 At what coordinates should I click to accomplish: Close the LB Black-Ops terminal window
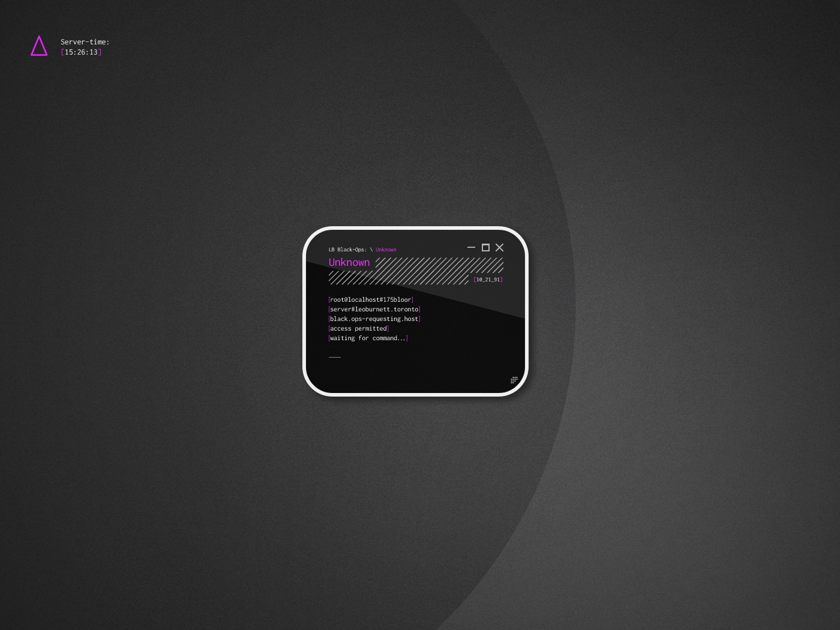coord(499,247)
